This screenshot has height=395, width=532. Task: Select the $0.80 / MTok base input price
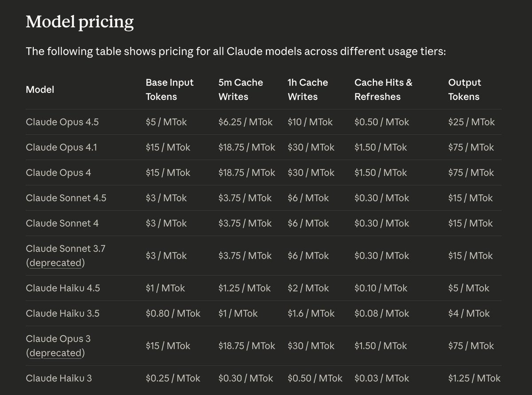[x=173, y=314]
